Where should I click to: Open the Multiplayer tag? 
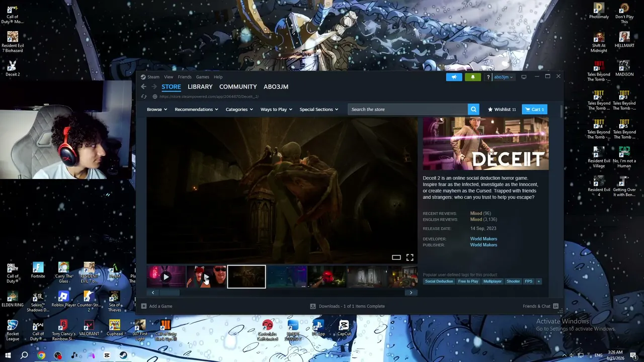pyautogui.click(x=492, y=281)
